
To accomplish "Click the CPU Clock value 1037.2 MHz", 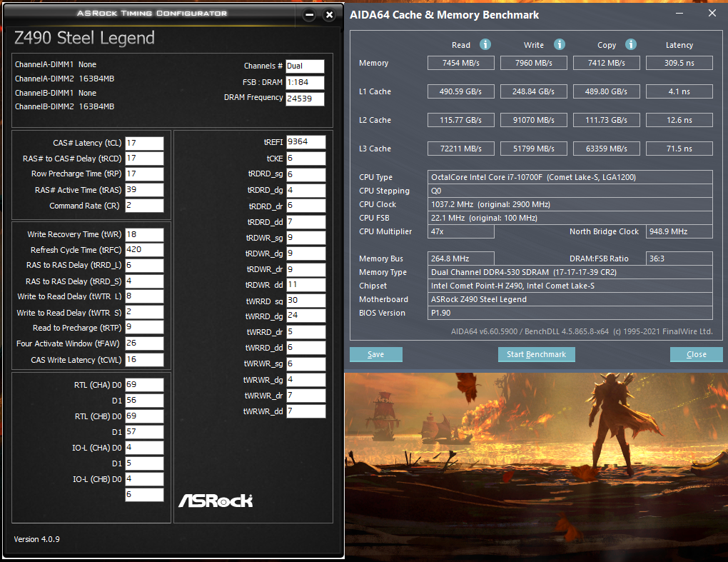I will pos(570,204).
